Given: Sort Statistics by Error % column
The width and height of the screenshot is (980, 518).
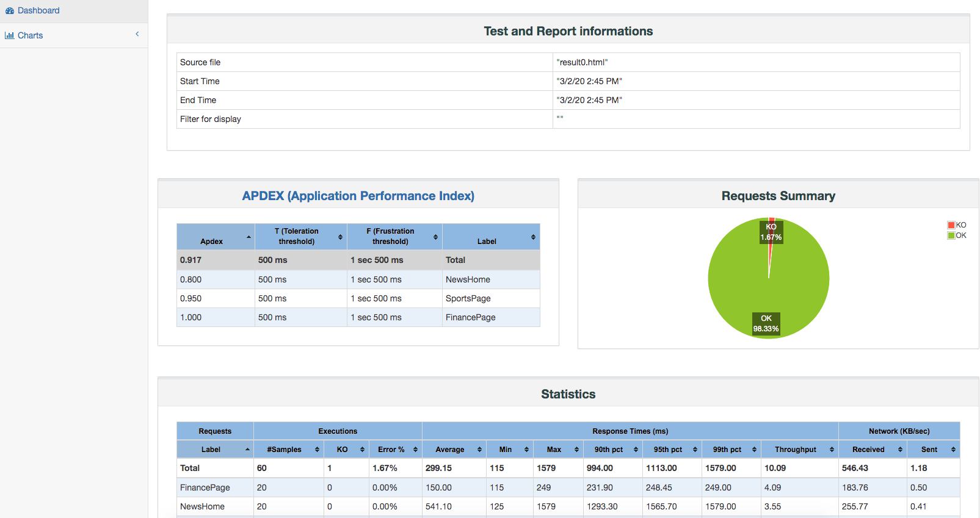Looking at the screenshot, I should (396, 450).
